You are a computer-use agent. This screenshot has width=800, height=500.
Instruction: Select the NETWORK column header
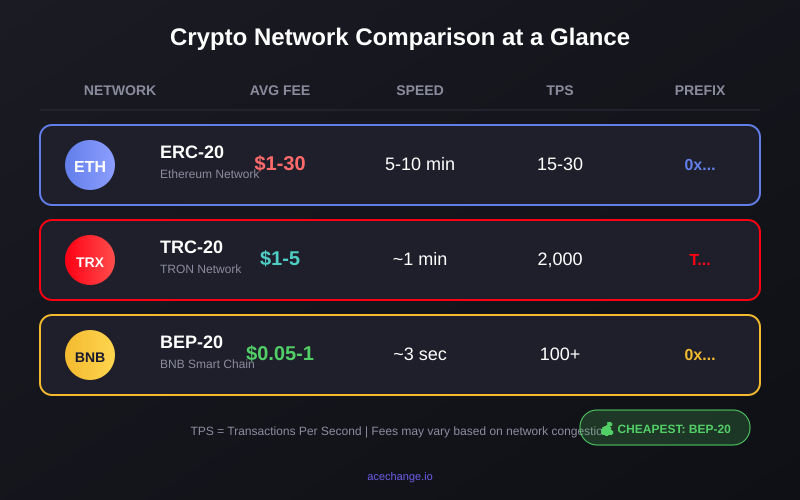(120, 90)
